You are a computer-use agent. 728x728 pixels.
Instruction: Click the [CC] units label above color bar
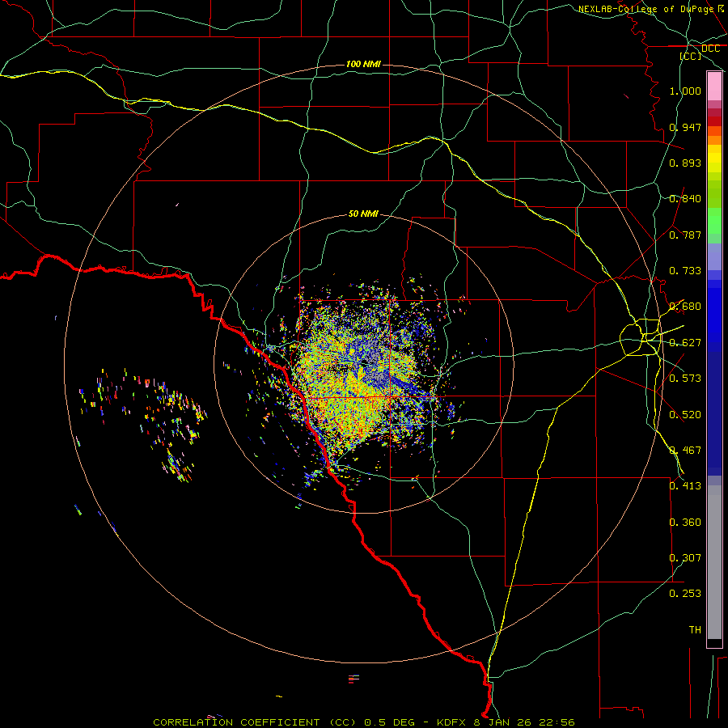(x=691, y=56)
